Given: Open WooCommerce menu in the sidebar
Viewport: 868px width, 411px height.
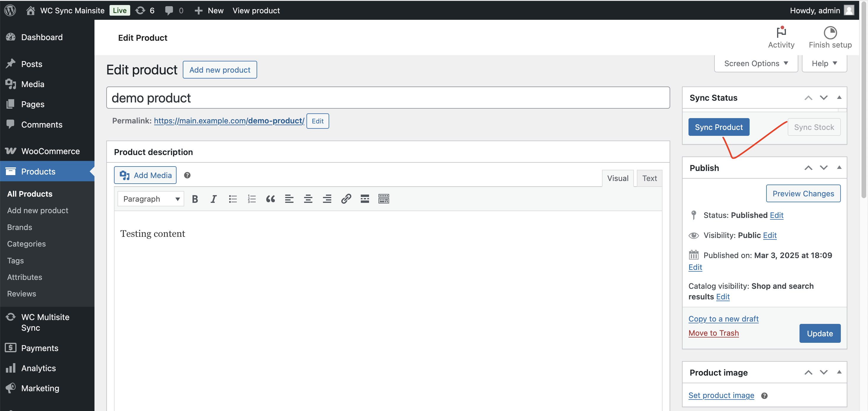Looking at the screenshot, I should tap(47, 151).
